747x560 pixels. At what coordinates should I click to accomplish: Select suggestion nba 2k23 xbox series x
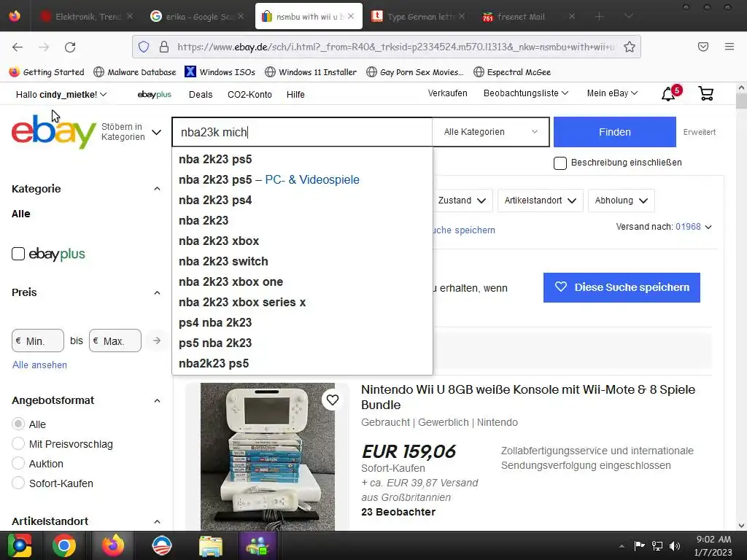302,303
